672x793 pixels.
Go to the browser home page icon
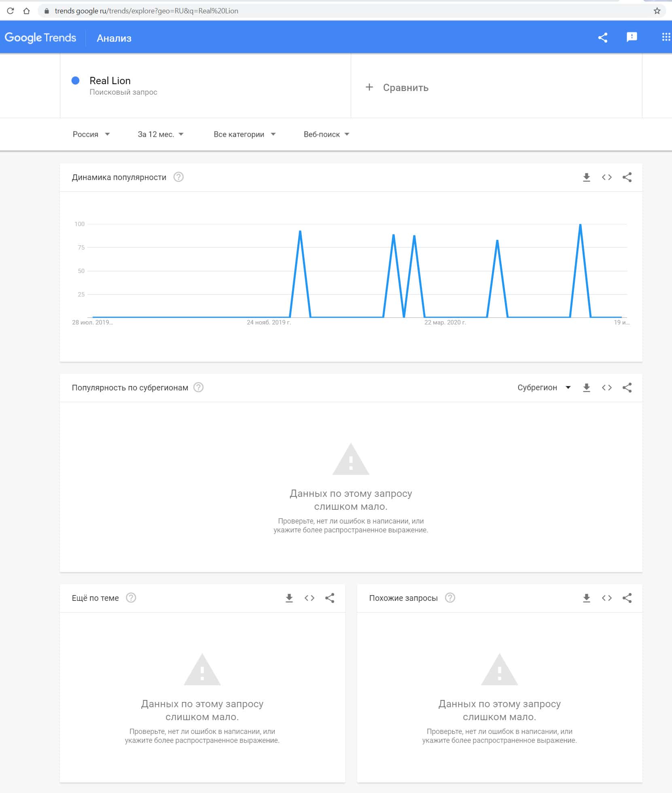point(27,11)
